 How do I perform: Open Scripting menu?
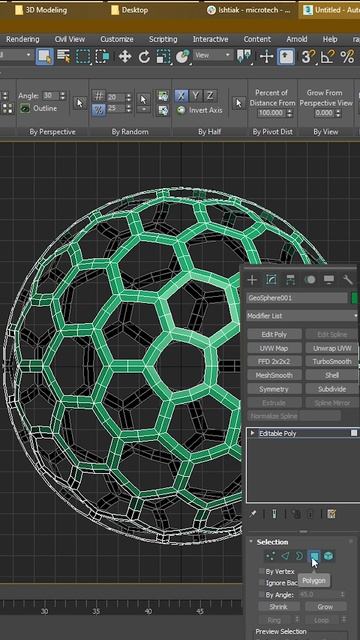[x=163, y=39]
